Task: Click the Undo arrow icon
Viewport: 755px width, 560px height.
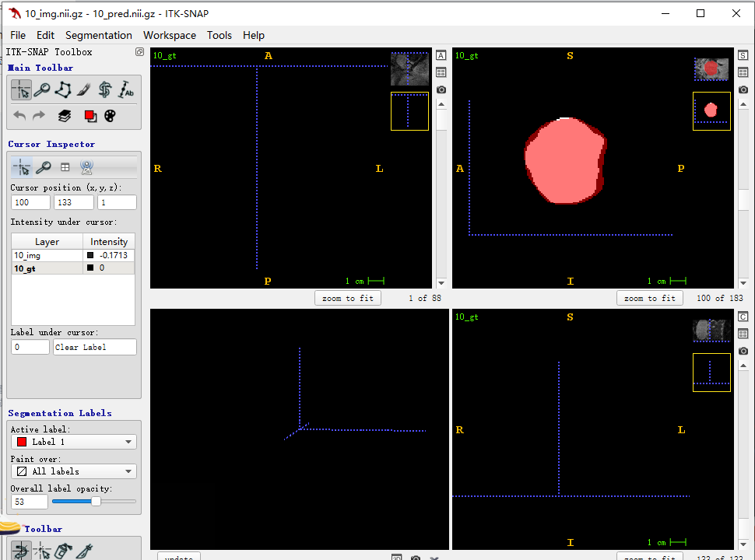Action: pos(19,116)
